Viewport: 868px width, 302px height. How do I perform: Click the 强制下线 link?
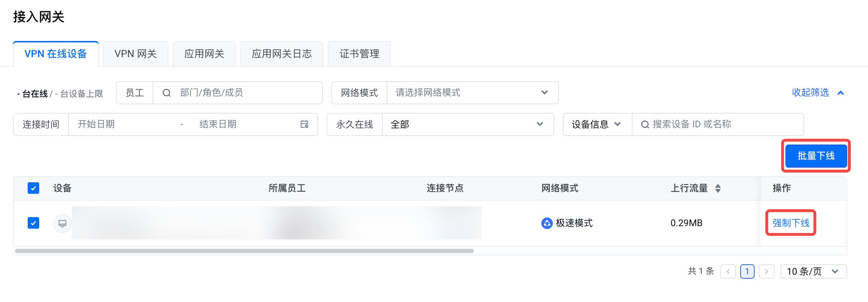(x=791, y=223)
